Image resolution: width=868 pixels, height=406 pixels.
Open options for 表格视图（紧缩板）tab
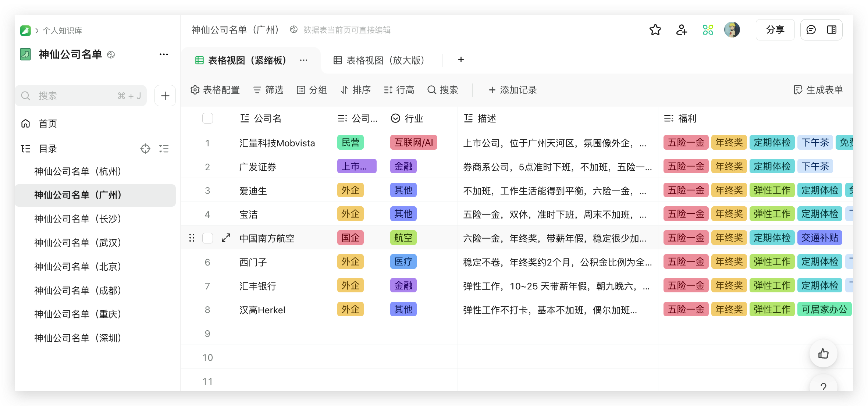(303, 60)
